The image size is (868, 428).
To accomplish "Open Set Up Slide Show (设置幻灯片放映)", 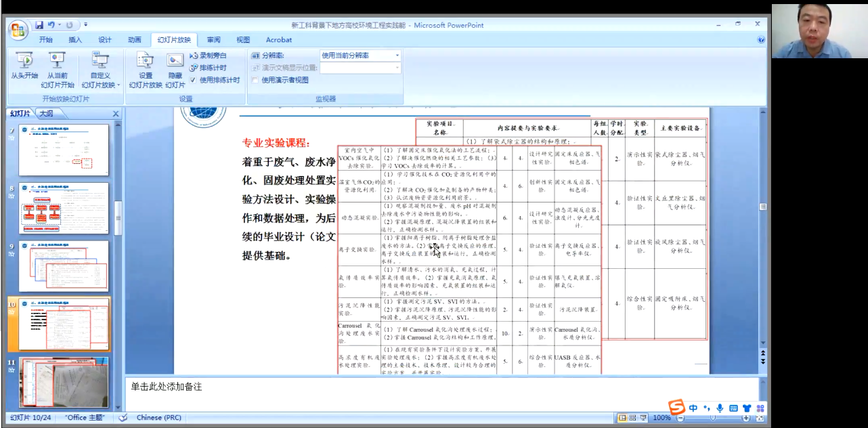I will pyautogui.click(x=145, y=66).
